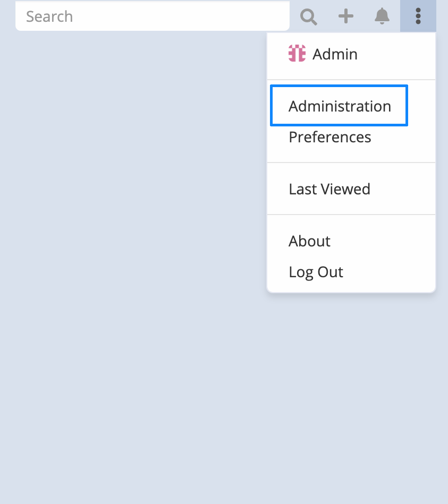
Task: Choose About from the user menu
Action: tap(309, 241)
